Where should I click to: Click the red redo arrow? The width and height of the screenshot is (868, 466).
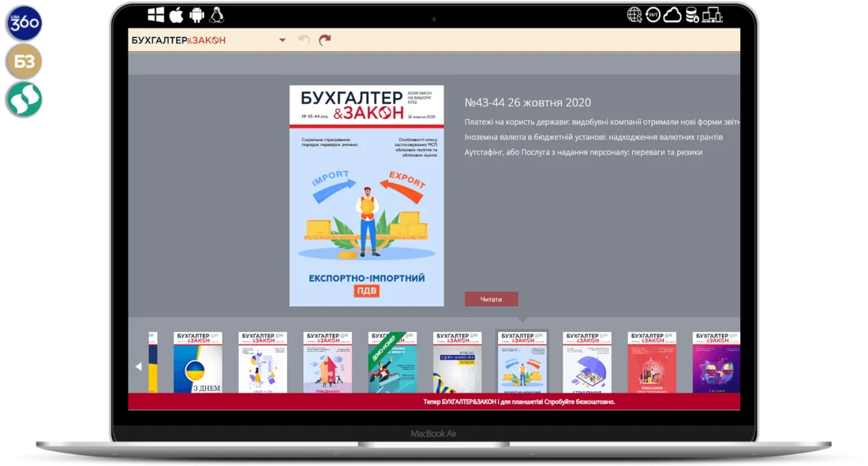325,40
